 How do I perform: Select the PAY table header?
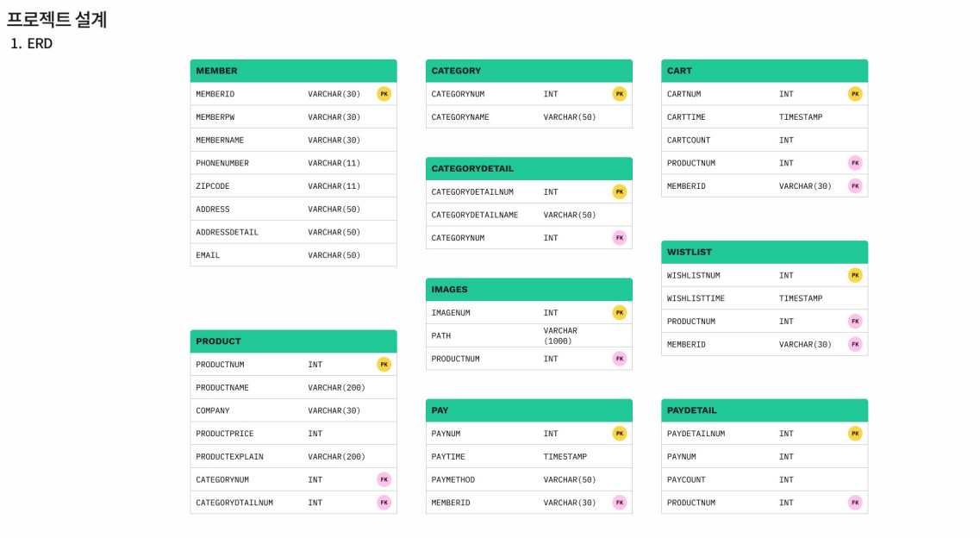[x=528, y=410]
